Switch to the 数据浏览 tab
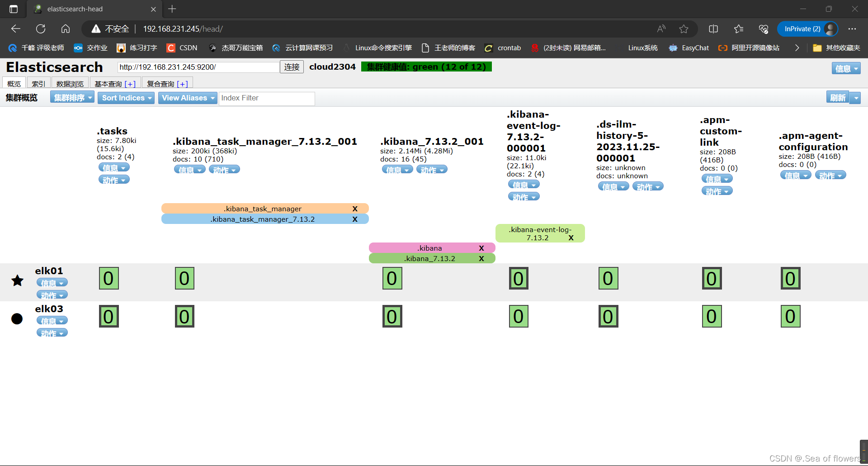The height and width of the screenshot is (466, 868). 70,84
